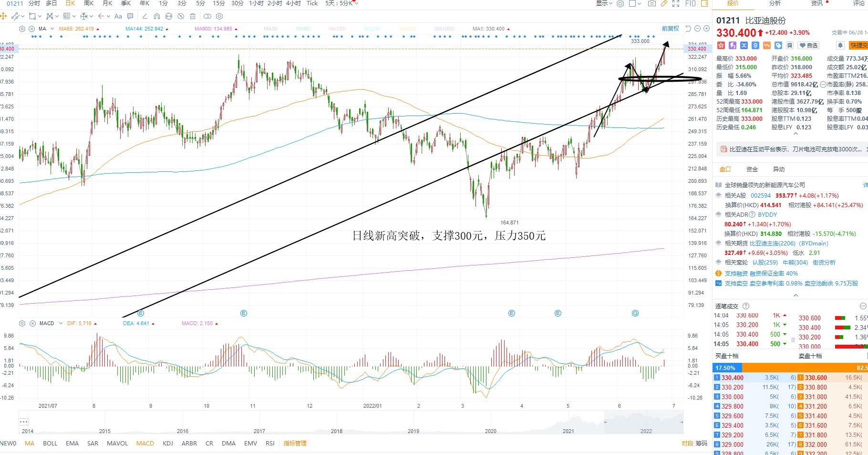Select BOLL indicator in bottom bar
Screen dimensions: 868x455
click(50, 444)
